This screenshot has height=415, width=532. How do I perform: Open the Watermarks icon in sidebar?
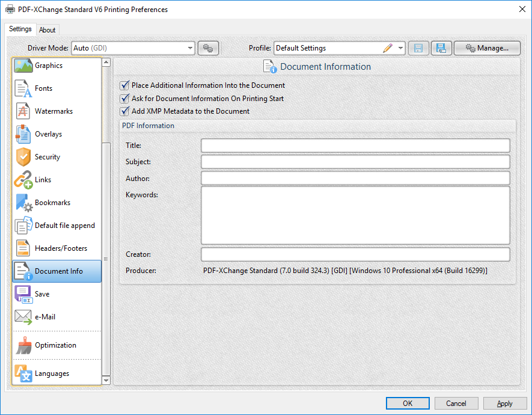tap(23, 111)
